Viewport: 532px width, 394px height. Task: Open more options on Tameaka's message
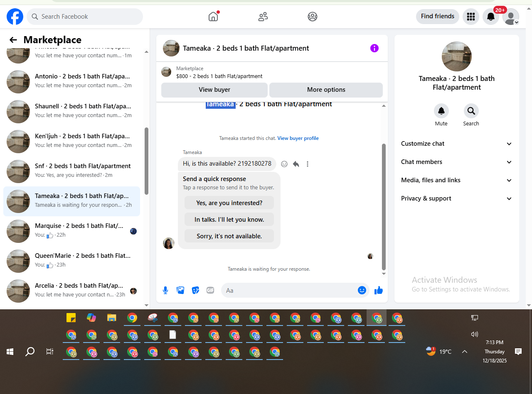point(308,164)
